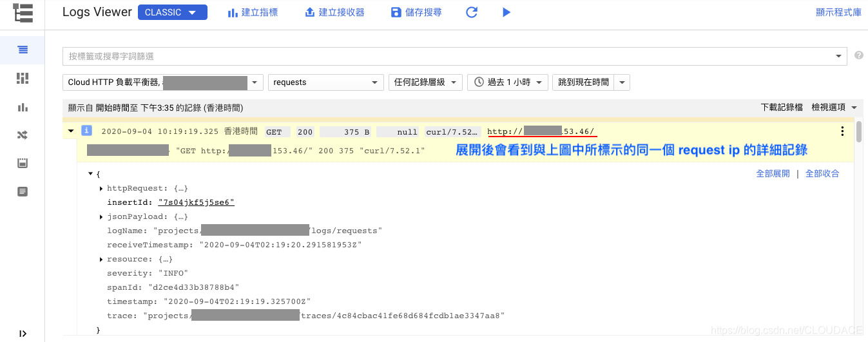Open the 任何記錄層級 severity dropdown
The image size is (868, 342).
[426, 82]
